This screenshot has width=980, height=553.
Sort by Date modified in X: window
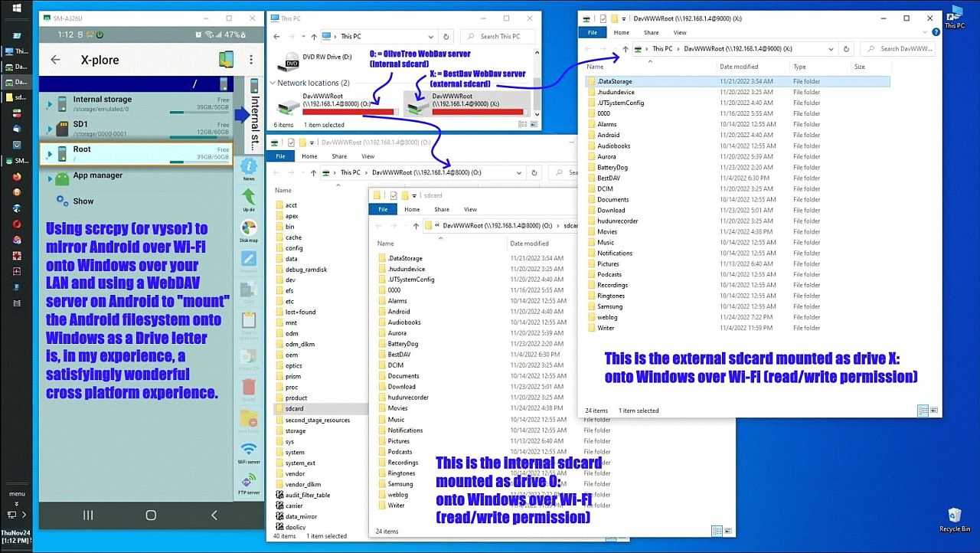(x=739, y=67)
